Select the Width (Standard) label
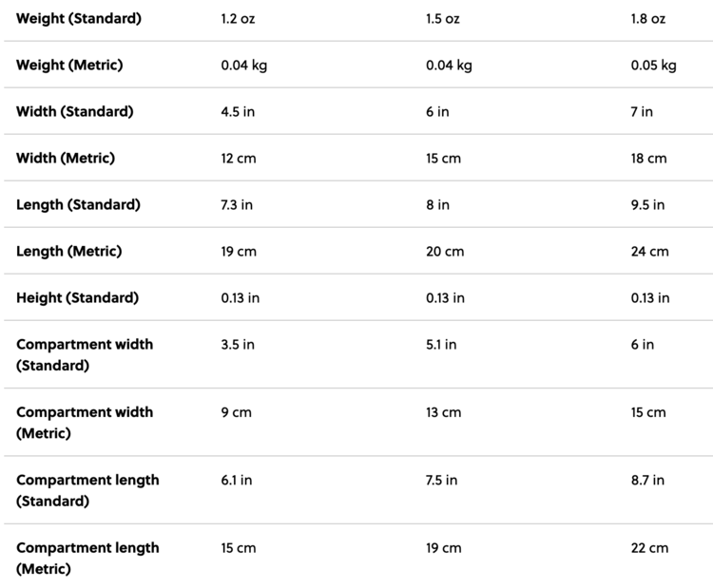Image resolution: width=713 pixels, height=588 pixels. (x=75, y=112)
